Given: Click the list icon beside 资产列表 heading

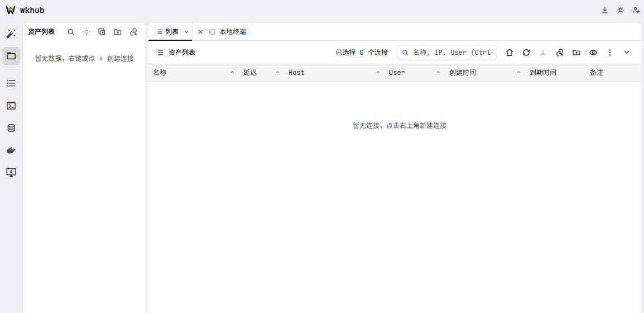Looking at the screenshot, I should coord(160,52).
